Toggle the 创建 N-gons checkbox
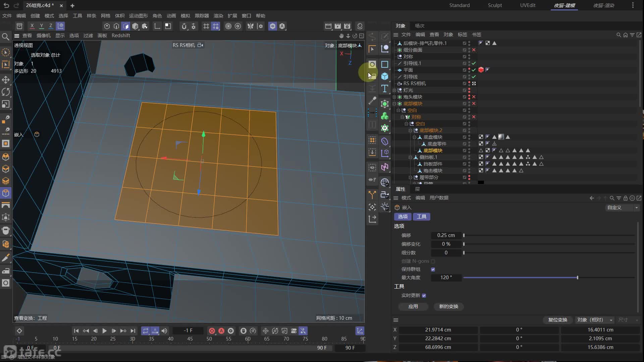Screen dimensions: 644x362 pyautogui.click(x=433, y=261)
